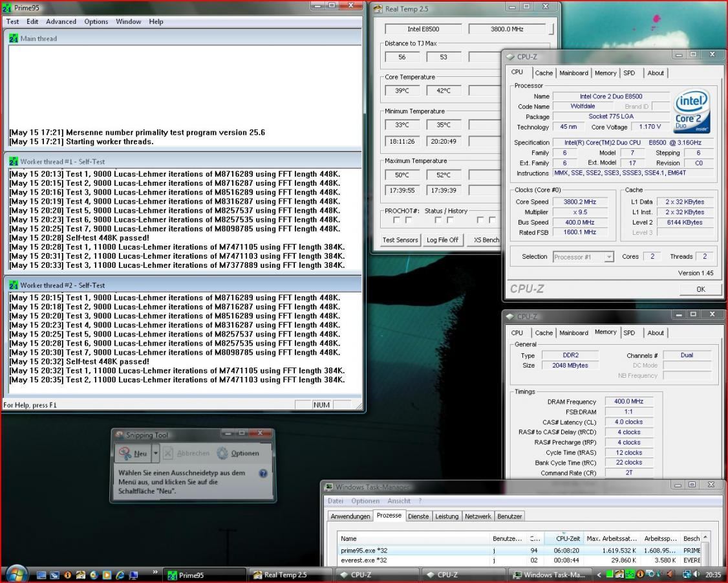Open Dienste tab in Task-Manager
The height and width of the screenshot is (583, 728).
tap(418, 516)
